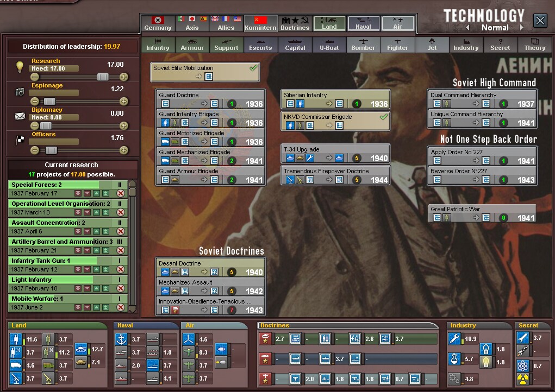The height and width of the screenshot is (392, 555).
Task: Move Mobile Warfare up one in queue
Action: point(96,307)
